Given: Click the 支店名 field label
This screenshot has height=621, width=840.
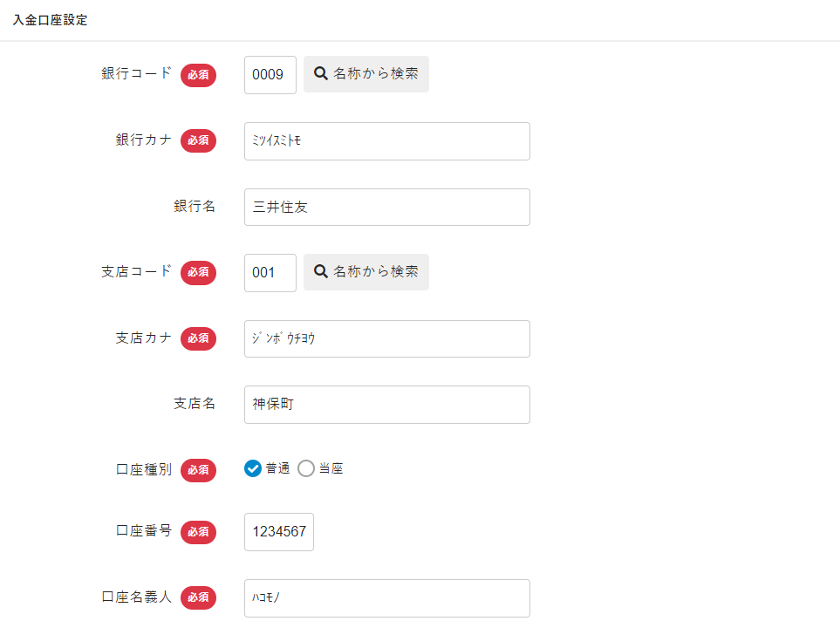Looking at the screenshot, I should click(194, 404).
